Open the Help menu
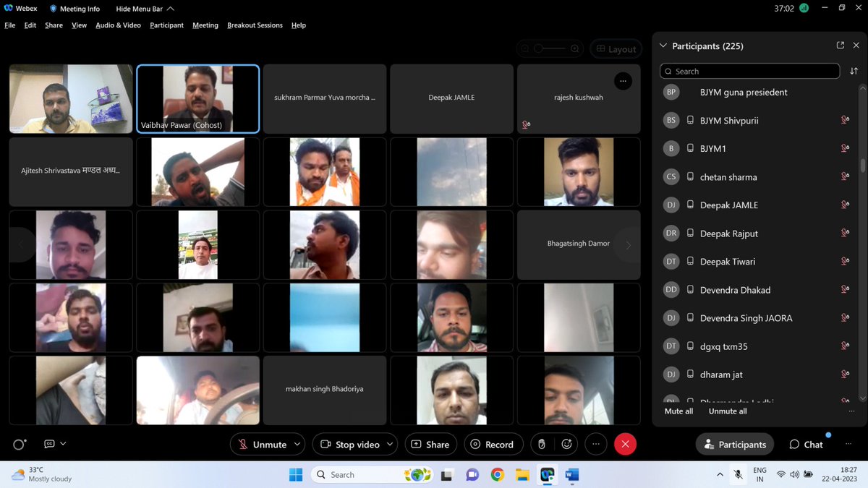 point(299,25)
